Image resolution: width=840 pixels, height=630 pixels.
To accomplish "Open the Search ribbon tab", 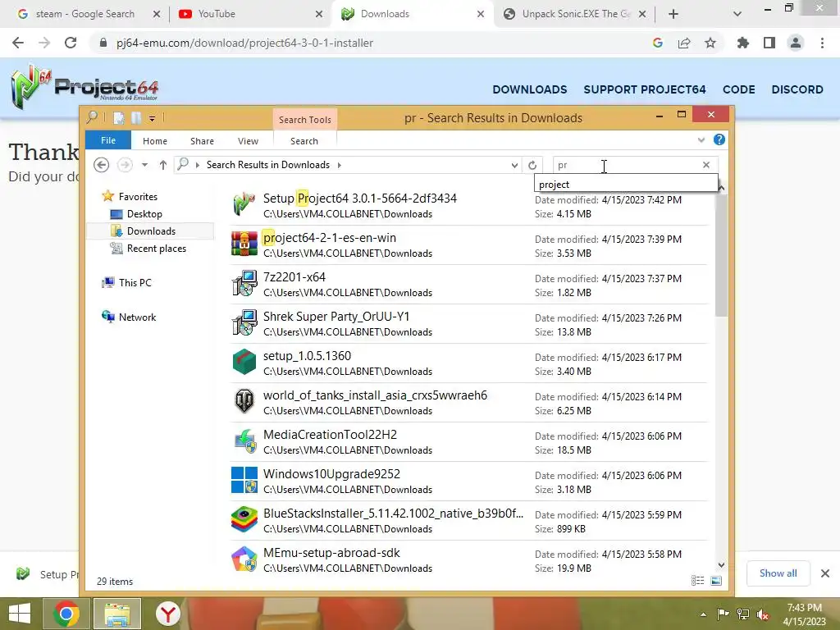I will pos(304,141).
